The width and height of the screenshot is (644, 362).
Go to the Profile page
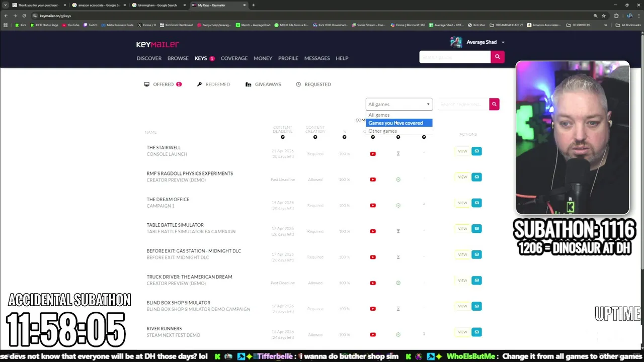pyautogui.click(x=288, y=58)
